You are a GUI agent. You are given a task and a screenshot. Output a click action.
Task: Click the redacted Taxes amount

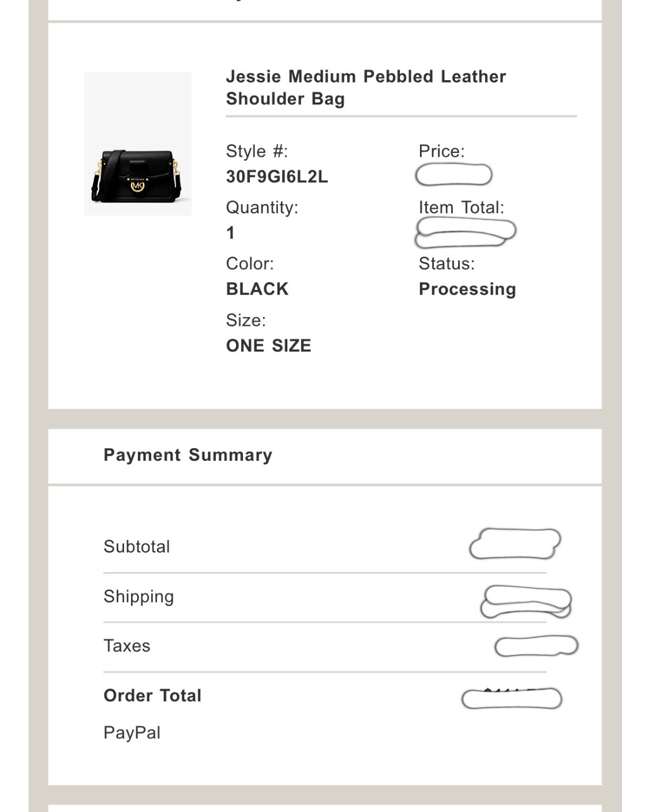(x=536, y=646)
